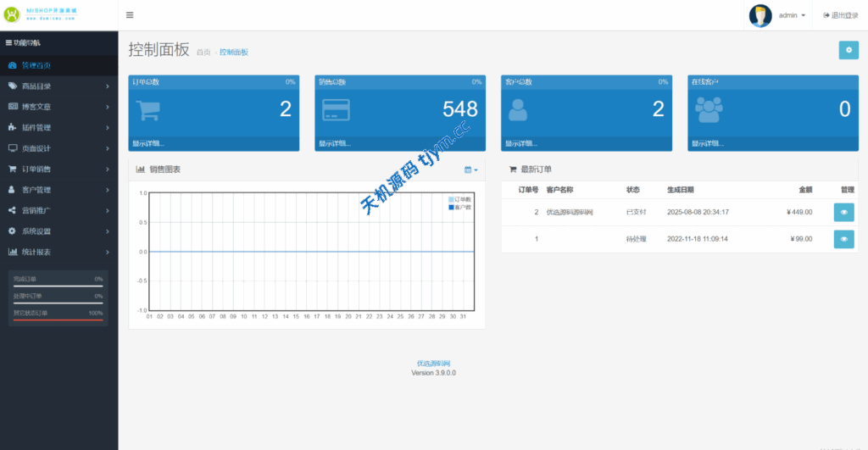Click the 订单数 legend color swatch

click(451, 199)
